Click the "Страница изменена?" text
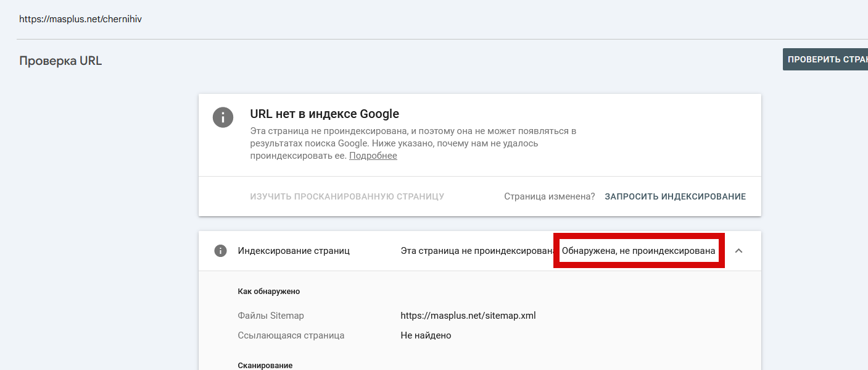The width and height of the screenshot is (868, 370). pos(549,196)
